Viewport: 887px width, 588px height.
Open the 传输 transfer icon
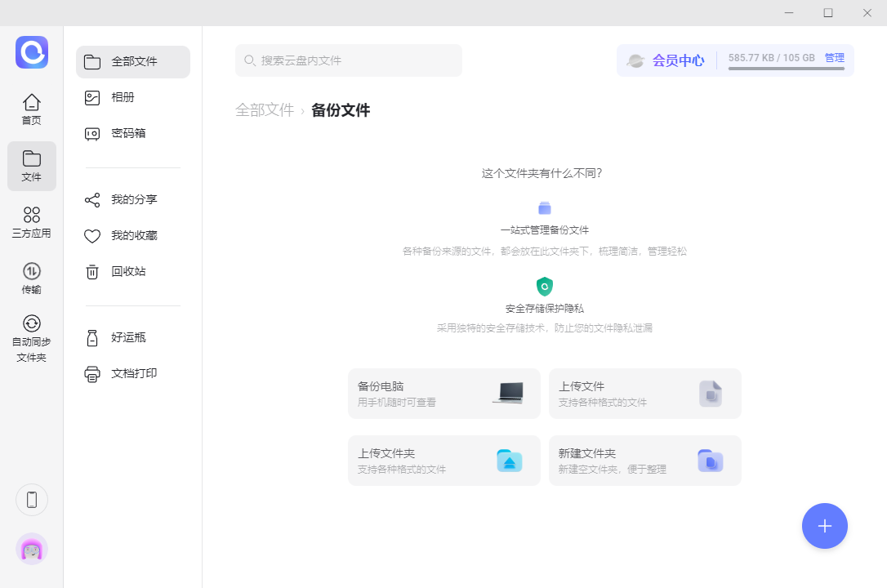click(x=31, y=278)
